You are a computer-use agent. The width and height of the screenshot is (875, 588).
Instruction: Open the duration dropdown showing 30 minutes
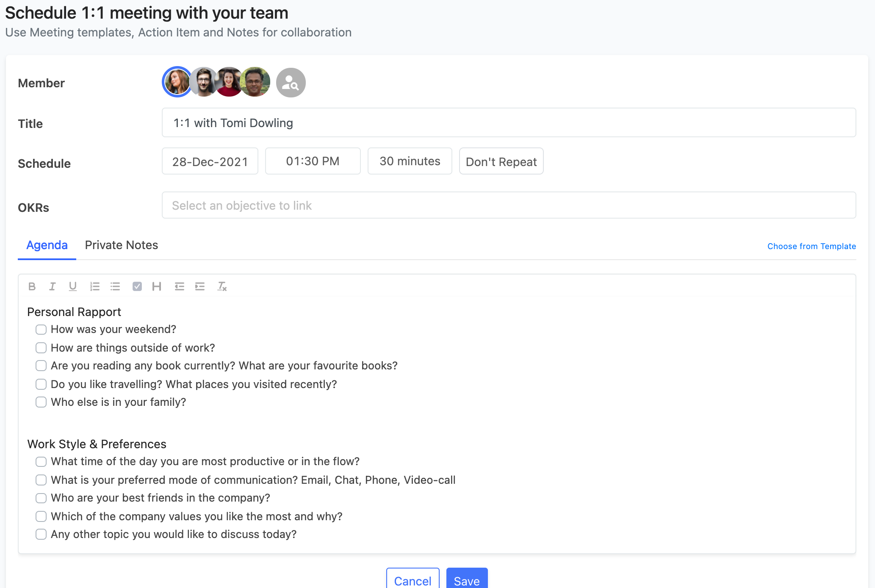pos(410,161)
